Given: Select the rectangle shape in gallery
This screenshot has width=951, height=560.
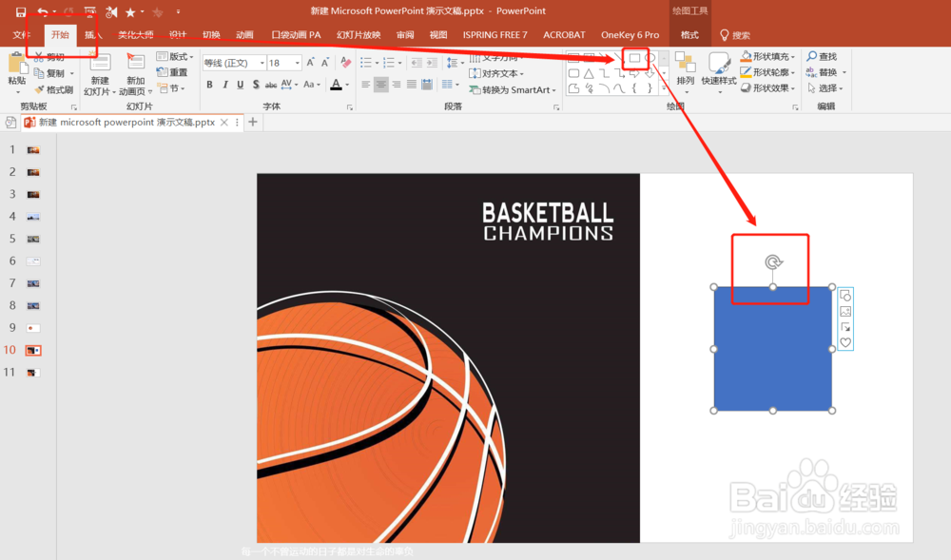Looking at the screenshot, I should 634,58.
